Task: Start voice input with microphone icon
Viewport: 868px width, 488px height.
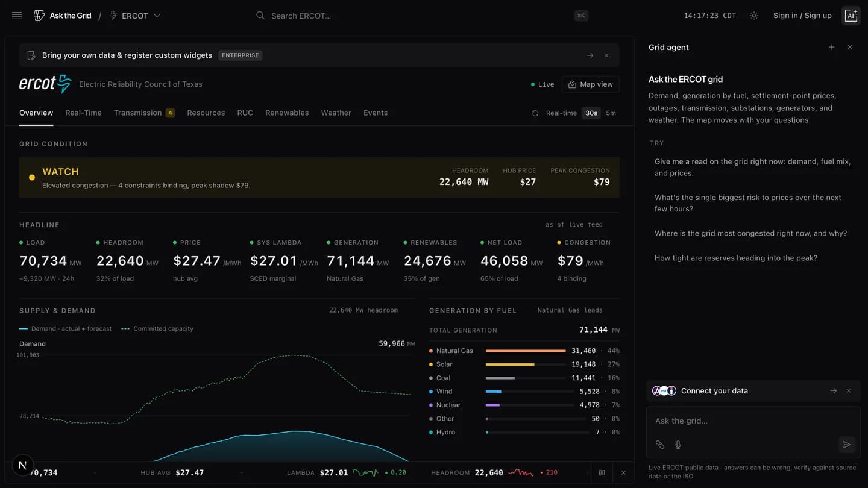Action: [678, 445]
